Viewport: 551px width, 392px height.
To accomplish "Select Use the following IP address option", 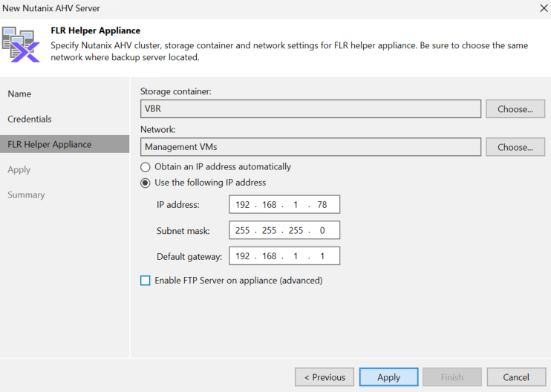I will coord(145,183).
